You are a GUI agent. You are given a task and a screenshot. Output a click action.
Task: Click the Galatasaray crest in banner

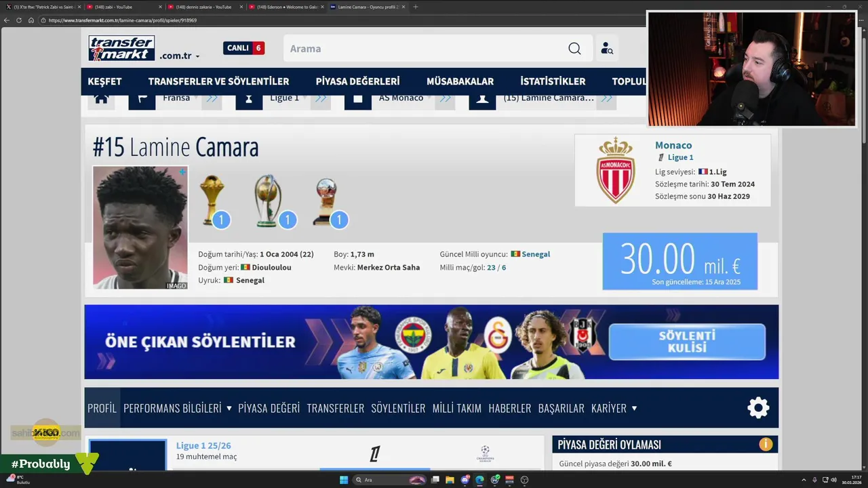coord(498,335)
